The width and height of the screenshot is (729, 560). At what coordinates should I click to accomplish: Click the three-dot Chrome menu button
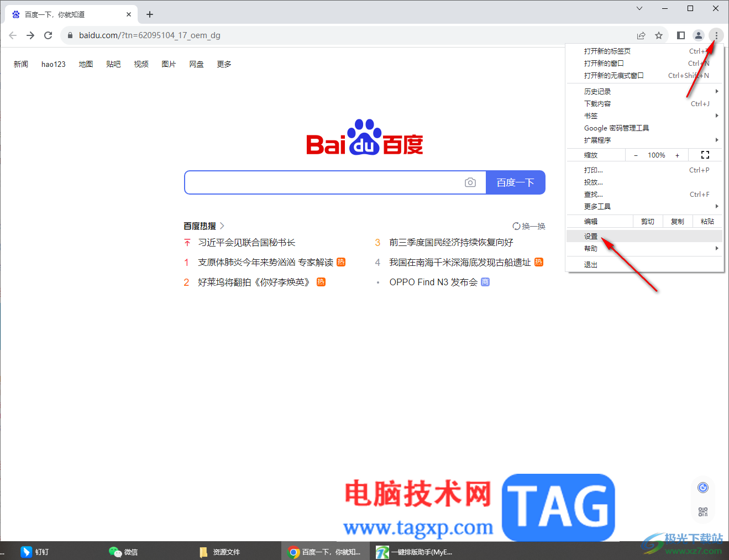[x=716, y=35]
